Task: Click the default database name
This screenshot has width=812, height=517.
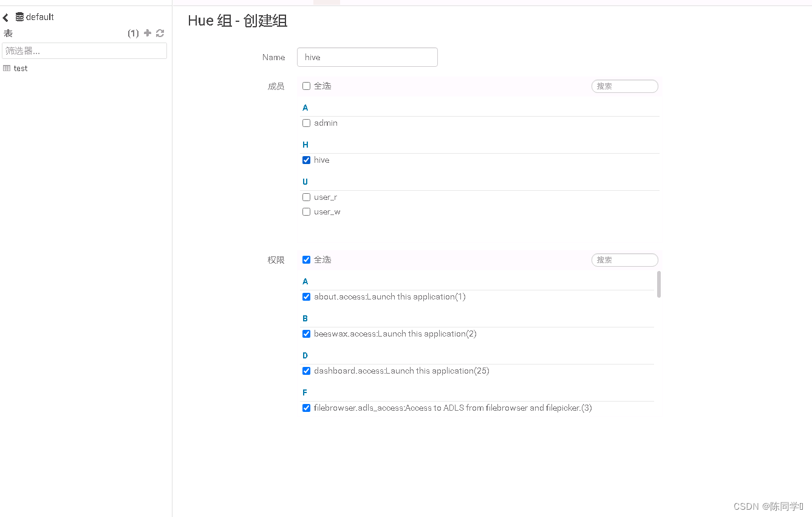Action: coord(40,17)
